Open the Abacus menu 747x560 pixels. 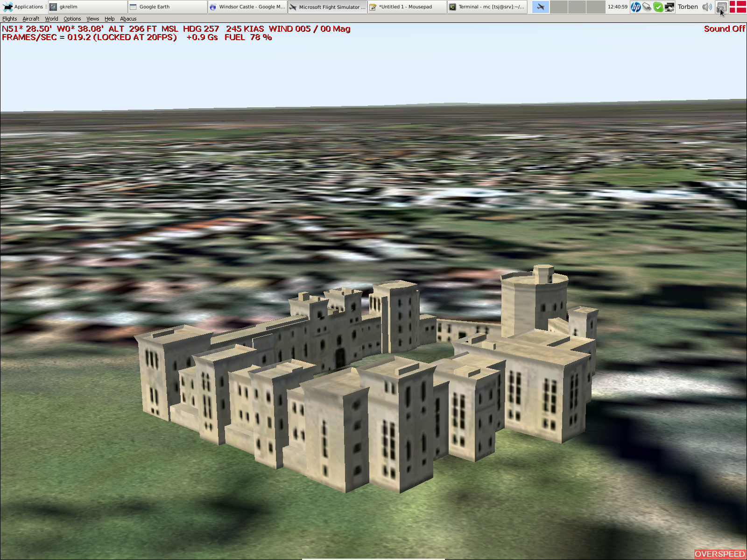pyautogui.click(x=128, y=19)
